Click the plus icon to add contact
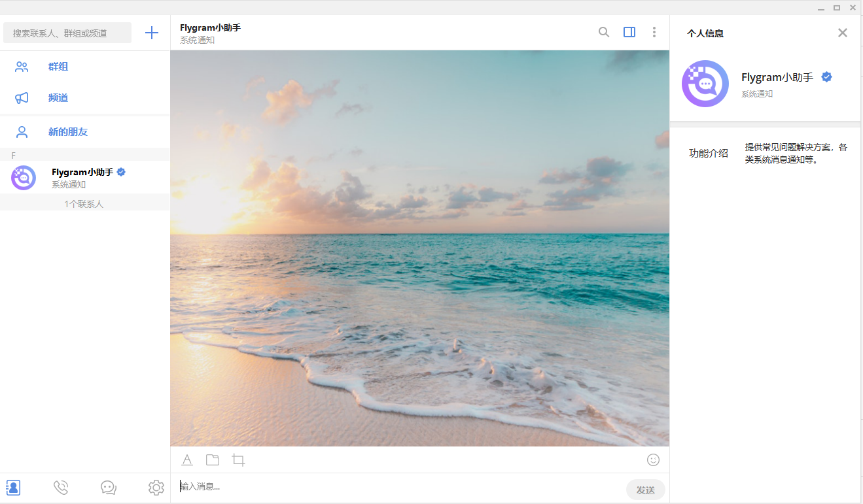 click(x=152, y=33)
